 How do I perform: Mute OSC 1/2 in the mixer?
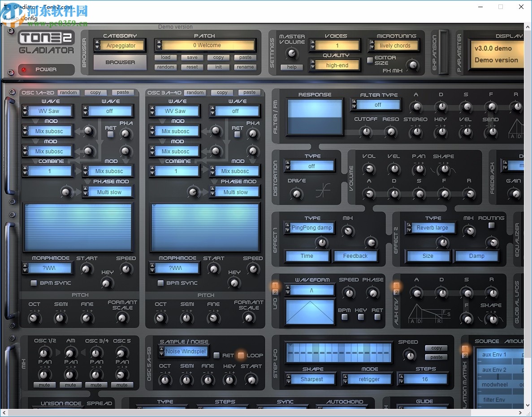click(44, 385)
